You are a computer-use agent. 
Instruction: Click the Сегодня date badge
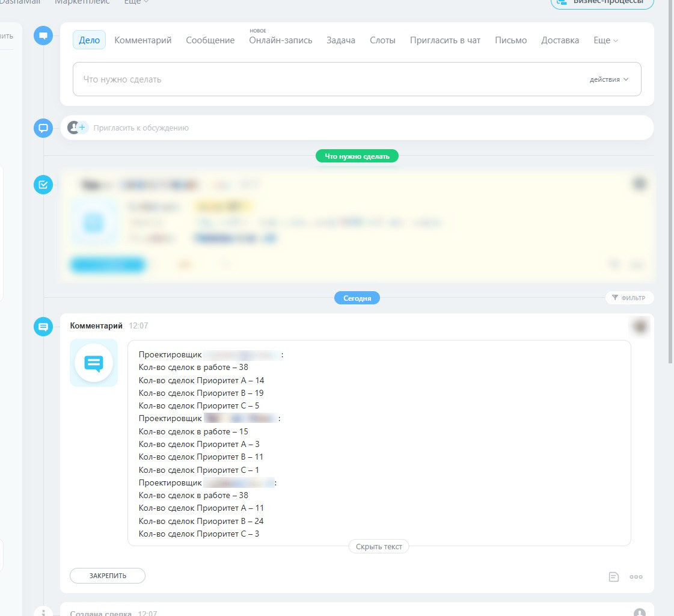click(357, 298)
